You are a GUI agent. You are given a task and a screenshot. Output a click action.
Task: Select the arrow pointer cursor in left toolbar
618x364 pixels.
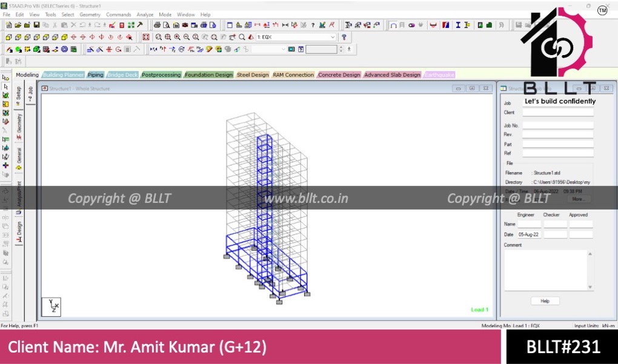(5, 86)
